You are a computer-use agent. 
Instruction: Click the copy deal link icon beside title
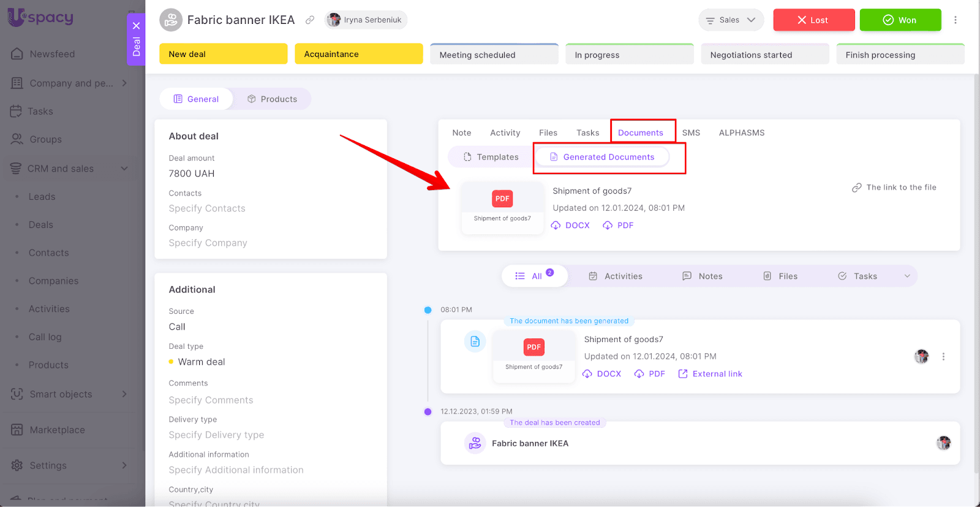[x=310, y=20]
